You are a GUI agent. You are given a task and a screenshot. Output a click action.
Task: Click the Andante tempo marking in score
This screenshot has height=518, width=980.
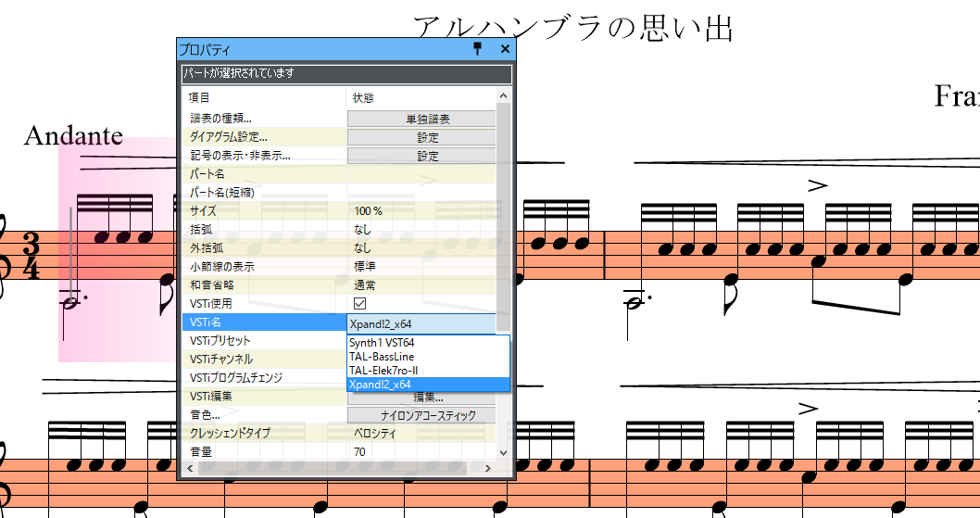(73, 135)
